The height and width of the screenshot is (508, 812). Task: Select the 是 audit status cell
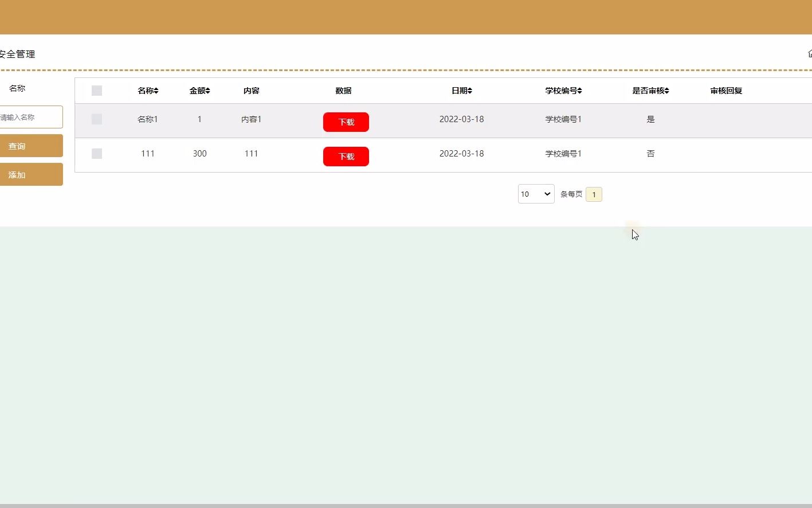650,119
